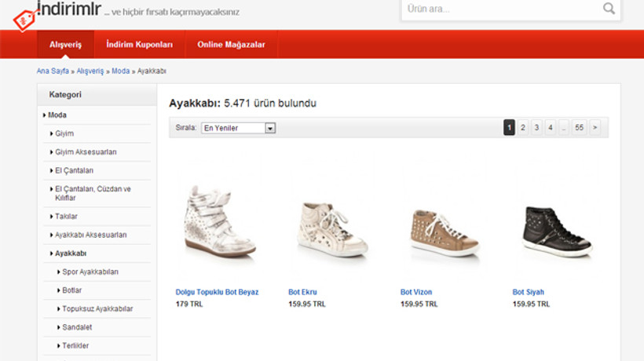Open the Alışveriş tab
Viewport: 644px width, 361px height.
pos(65,45)
